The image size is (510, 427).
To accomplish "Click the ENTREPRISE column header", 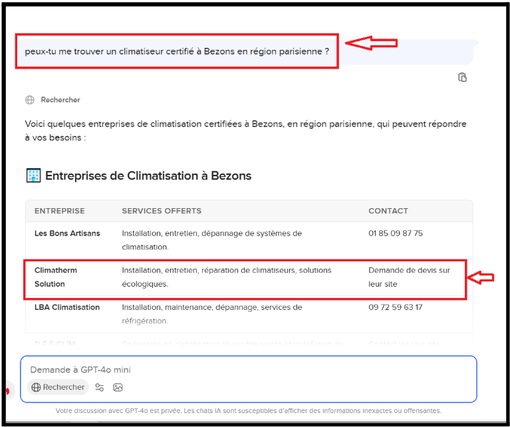I will click(60, 211).
